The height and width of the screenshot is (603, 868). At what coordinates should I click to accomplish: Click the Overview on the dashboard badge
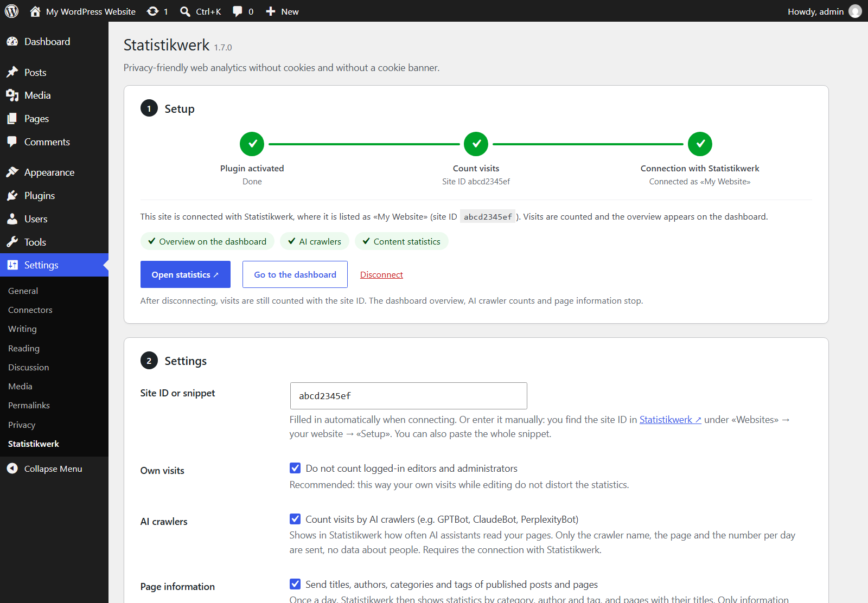coord(207,241)
